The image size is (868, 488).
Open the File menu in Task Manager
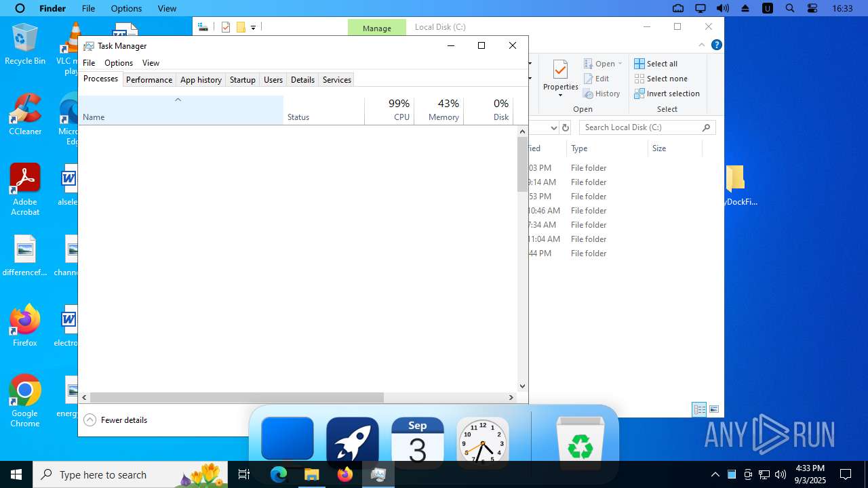point(89,63)
